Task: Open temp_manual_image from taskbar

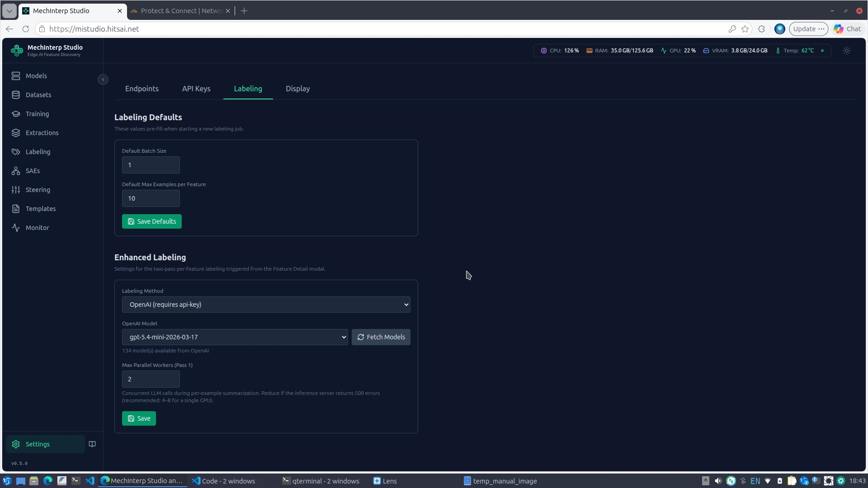Action: pyautogui.click(x=500, y=481)
